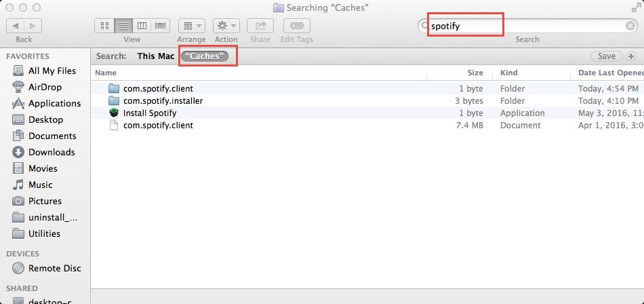Set search scope to This Mac
Image resolution: width=644 pixels, height=304 pixels.
(156, 56)
